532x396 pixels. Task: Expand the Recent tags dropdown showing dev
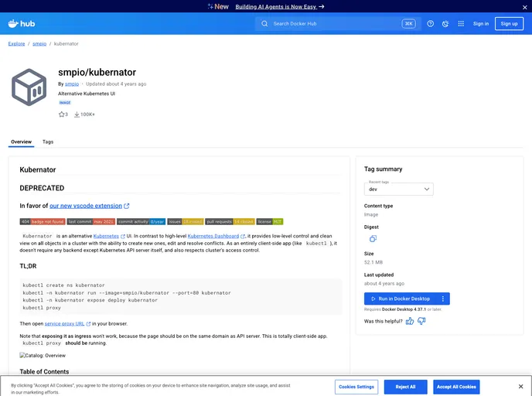point(399,189)
